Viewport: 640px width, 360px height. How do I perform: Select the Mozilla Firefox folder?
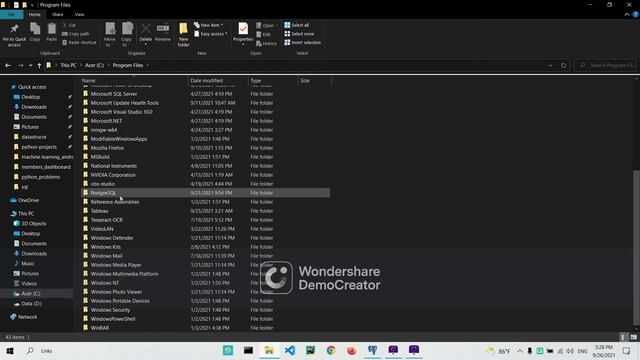tap(206, 148)
